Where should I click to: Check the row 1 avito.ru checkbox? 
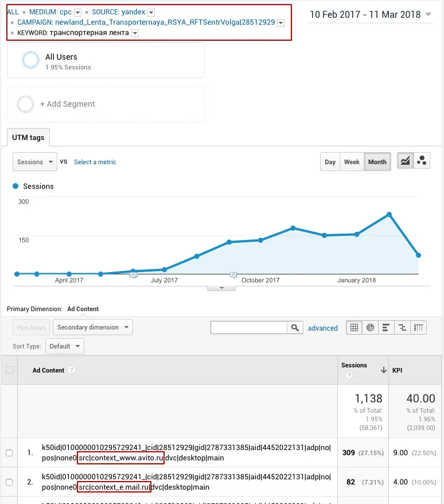(9, 453)
